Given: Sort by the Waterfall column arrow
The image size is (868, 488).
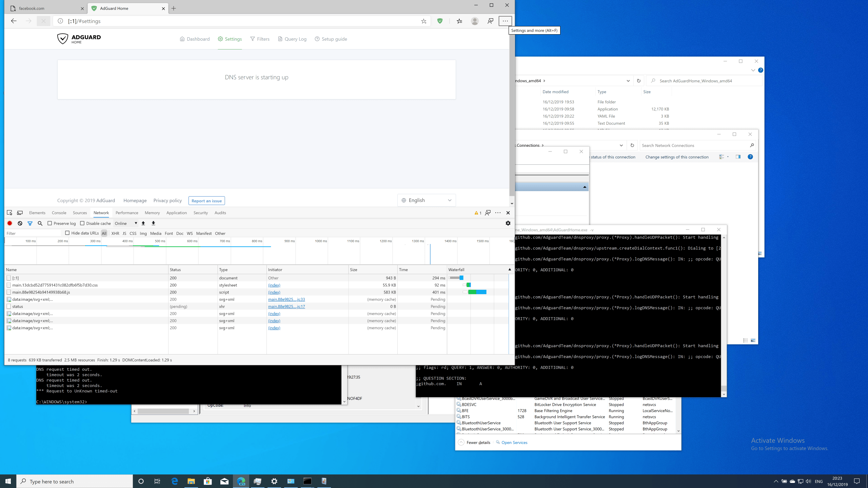Looking at the screenshot, I should point(509,269).
